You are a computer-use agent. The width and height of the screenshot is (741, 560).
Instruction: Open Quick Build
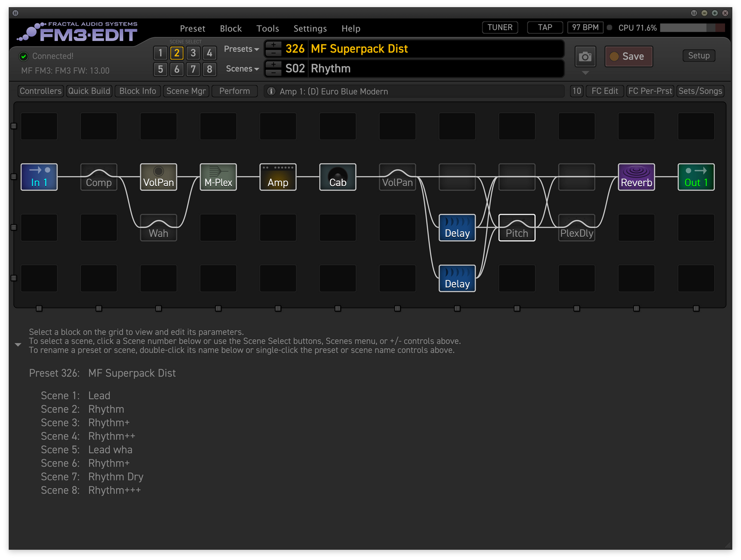tap(89, 91)
